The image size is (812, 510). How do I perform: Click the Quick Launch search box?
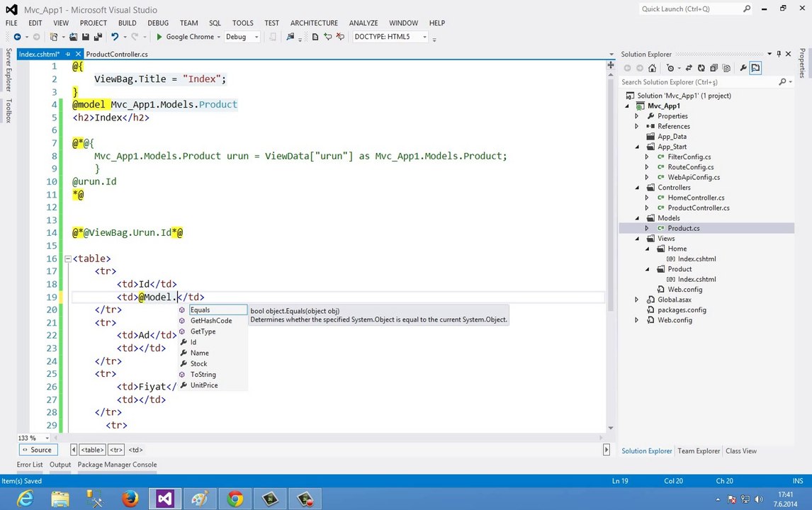tap(690, 8)
